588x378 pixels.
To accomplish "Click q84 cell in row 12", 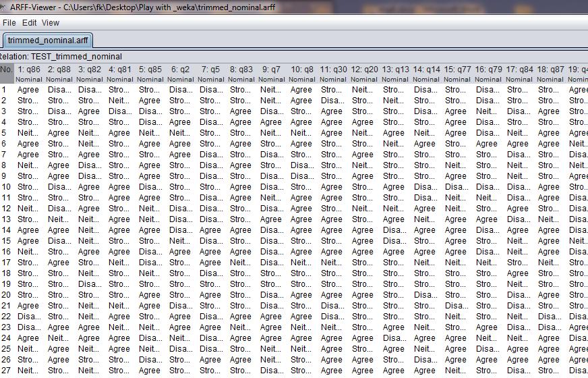I will coord(519,209).
